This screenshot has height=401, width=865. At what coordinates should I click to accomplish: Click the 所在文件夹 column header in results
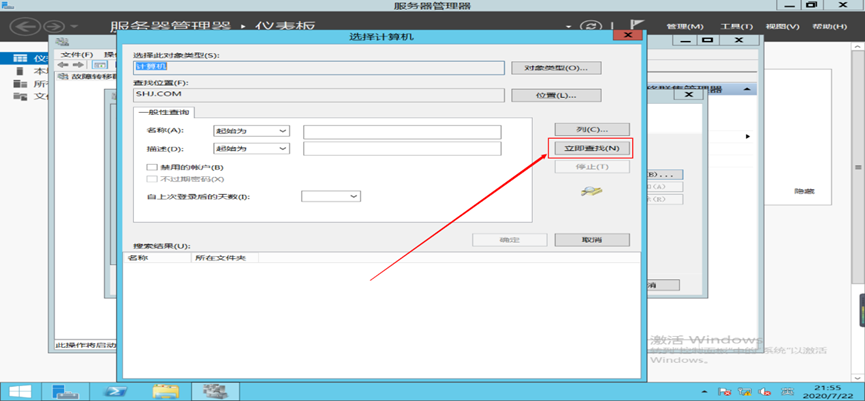[224, 258]
